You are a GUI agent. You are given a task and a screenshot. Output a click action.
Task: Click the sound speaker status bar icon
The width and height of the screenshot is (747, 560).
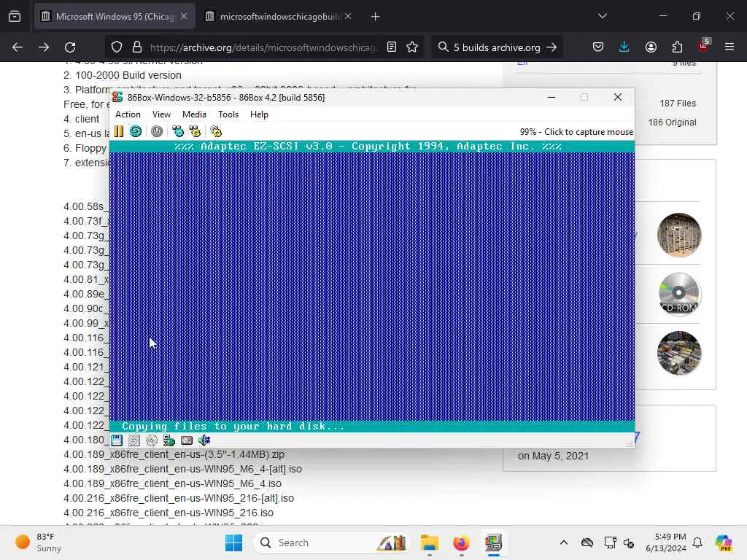click(x=204, y=440)
